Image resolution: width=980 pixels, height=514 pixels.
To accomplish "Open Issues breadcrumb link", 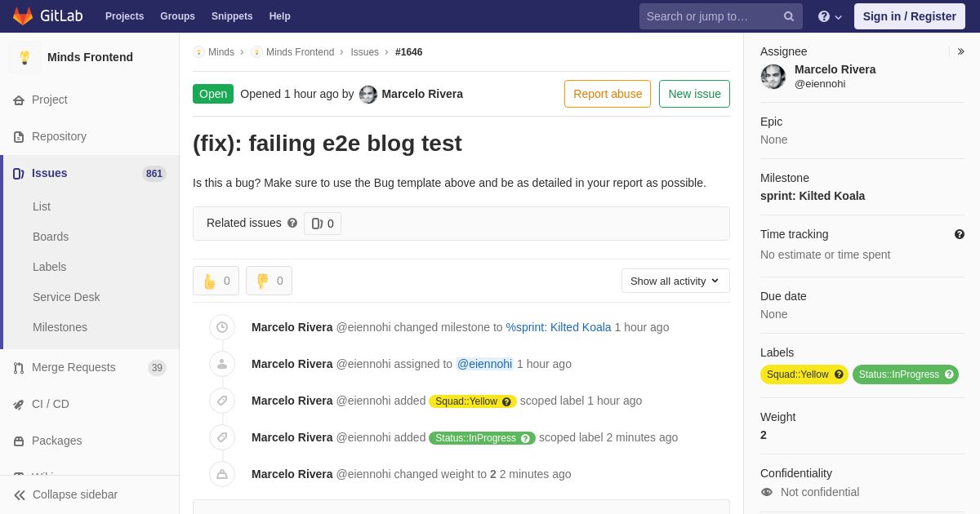I will pos(364,52).
